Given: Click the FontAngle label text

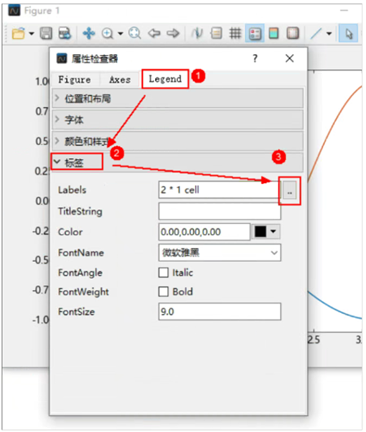Looking at the screenshot, I should tap(80, 273).
